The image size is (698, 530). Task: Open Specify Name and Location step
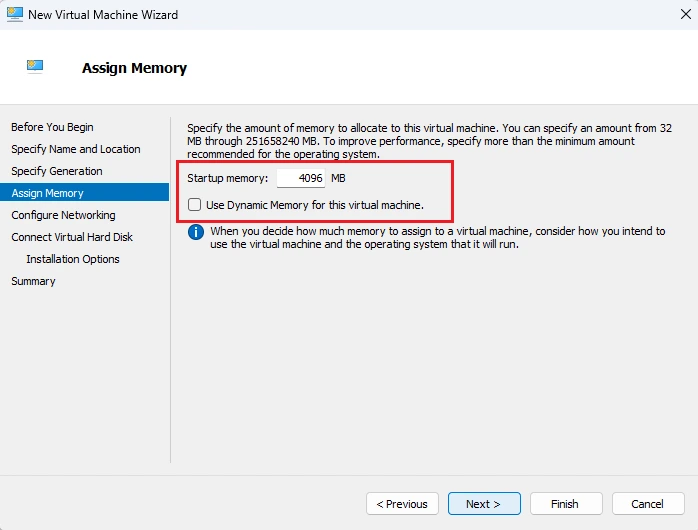pos(76,149)
